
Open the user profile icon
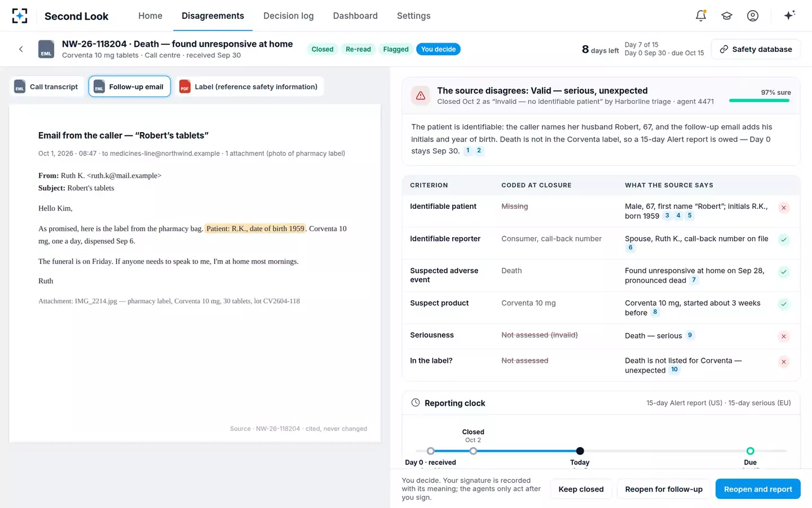753,16
